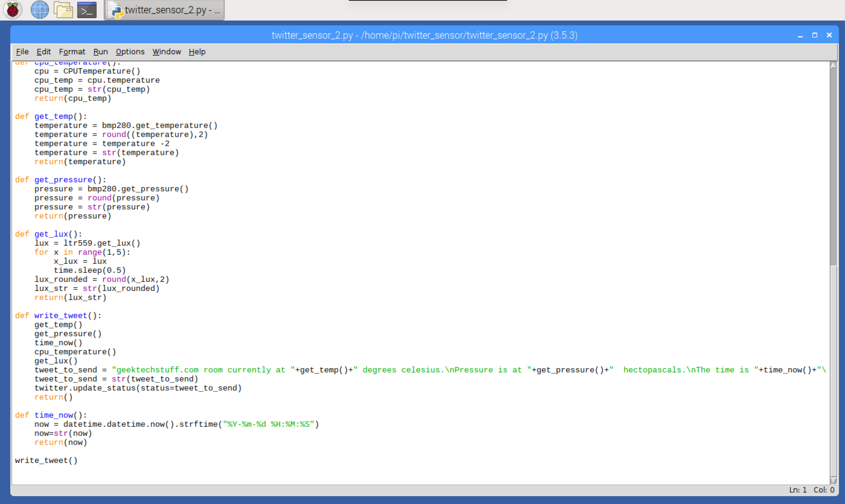Open the Options menu

click(x=130, y=52)
